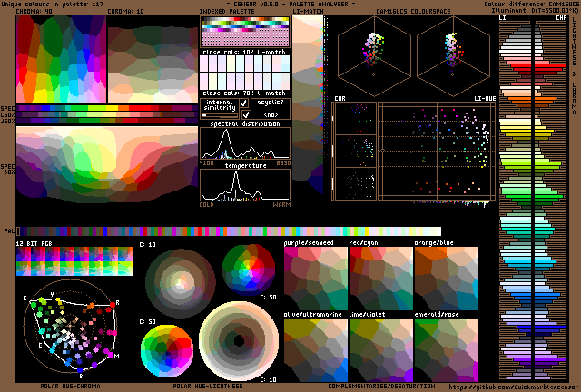Image resolution: width=581 pixels, height=392 pixels.
Task: Click the 'olive/ultramarine' label
Action: tap(312, 315)
